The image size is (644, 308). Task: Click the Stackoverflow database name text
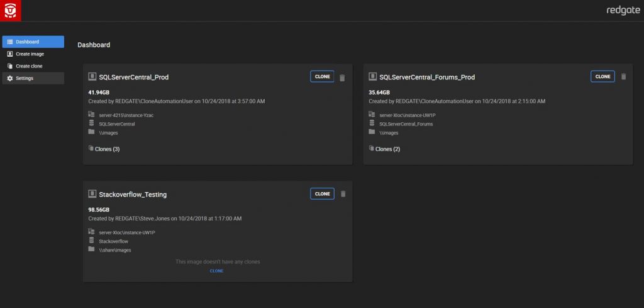click(114, 241)
